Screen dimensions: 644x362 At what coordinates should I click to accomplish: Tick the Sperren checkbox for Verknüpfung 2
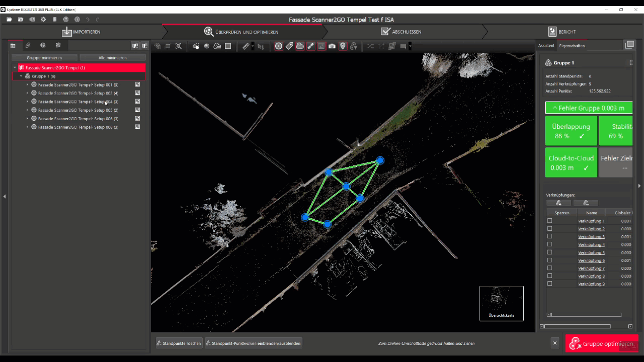click(x=549, y=229)
